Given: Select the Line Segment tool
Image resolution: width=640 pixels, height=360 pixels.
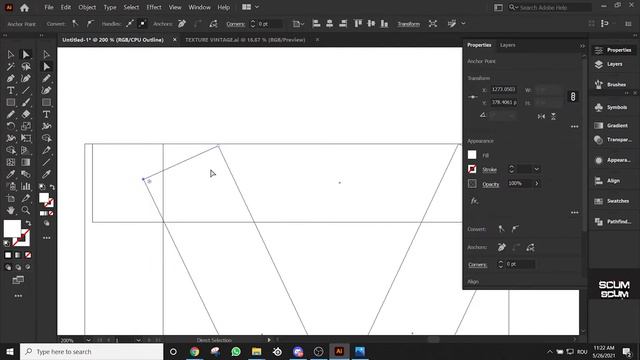Looking at the screenshot, I should click(26, 90).
